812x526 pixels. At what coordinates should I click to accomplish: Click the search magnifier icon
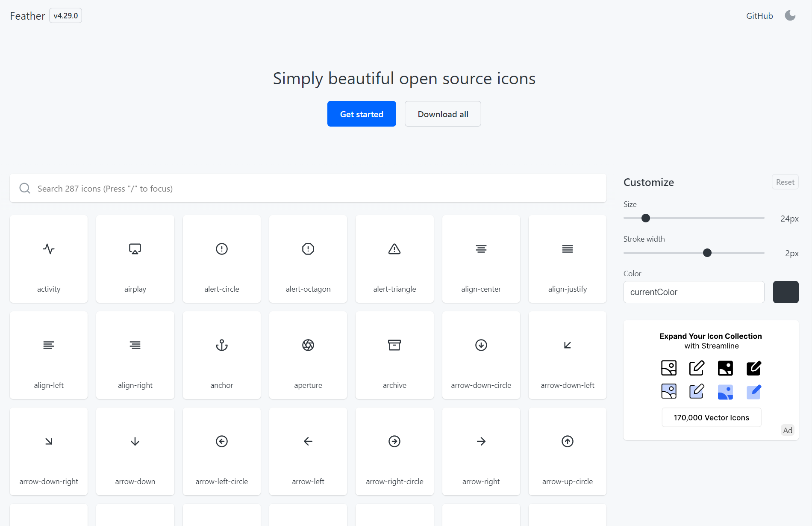(25, 188)
